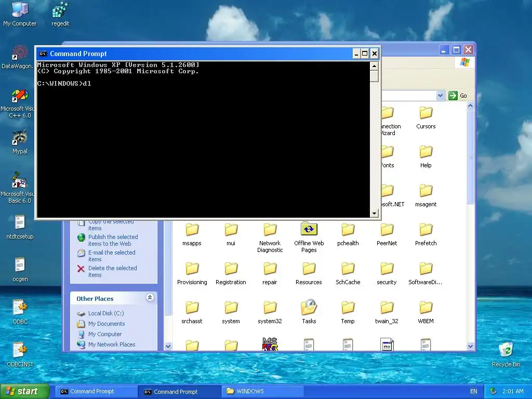Select the Temp folder
The width and height of the screenshot is (532, 399).
tap(348, 312)
